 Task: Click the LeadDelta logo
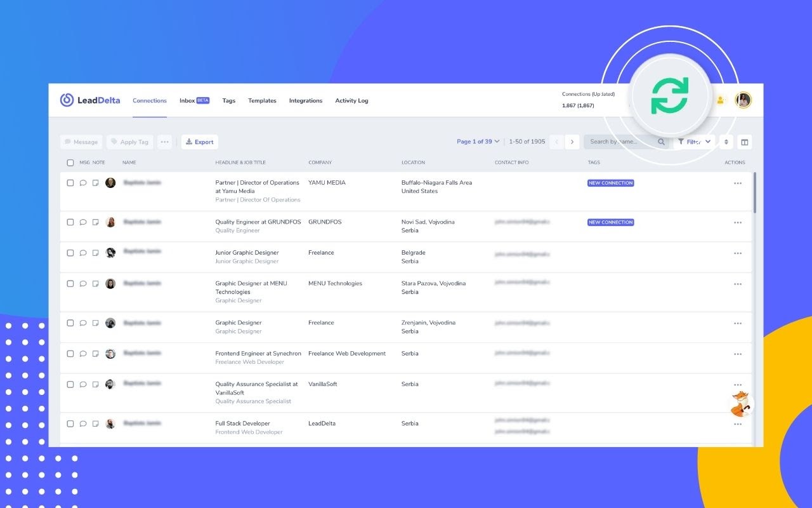[x=89, y=100]
